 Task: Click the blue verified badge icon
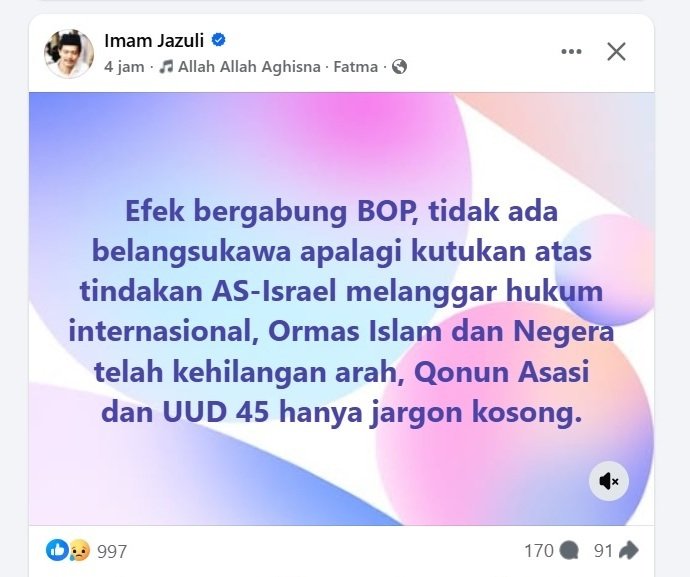point(219,40)
